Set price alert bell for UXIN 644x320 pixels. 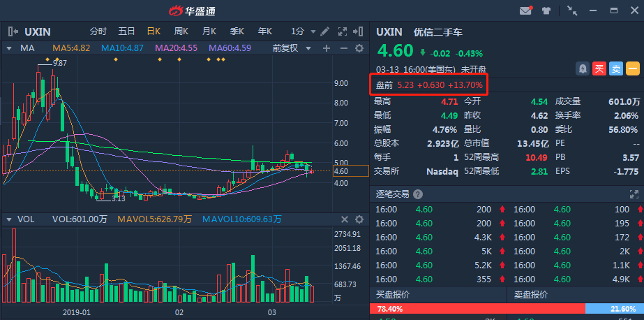[583, 68]
